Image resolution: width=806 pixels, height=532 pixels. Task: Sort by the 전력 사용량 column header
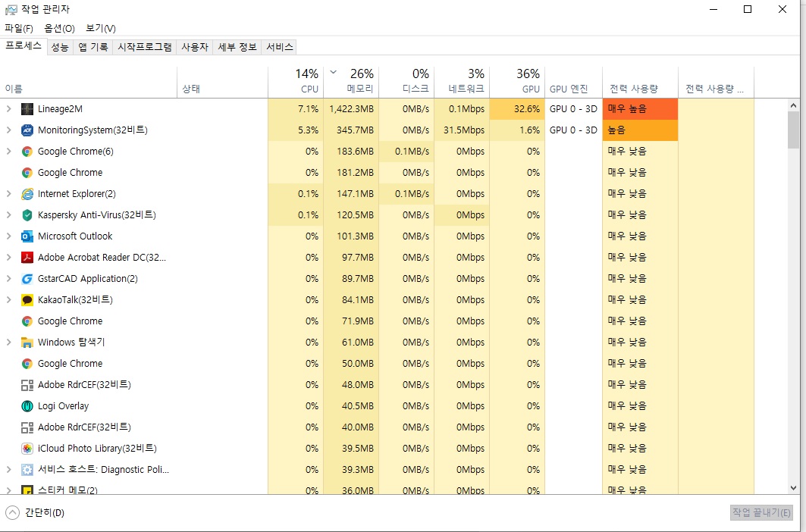coord(641,82)
